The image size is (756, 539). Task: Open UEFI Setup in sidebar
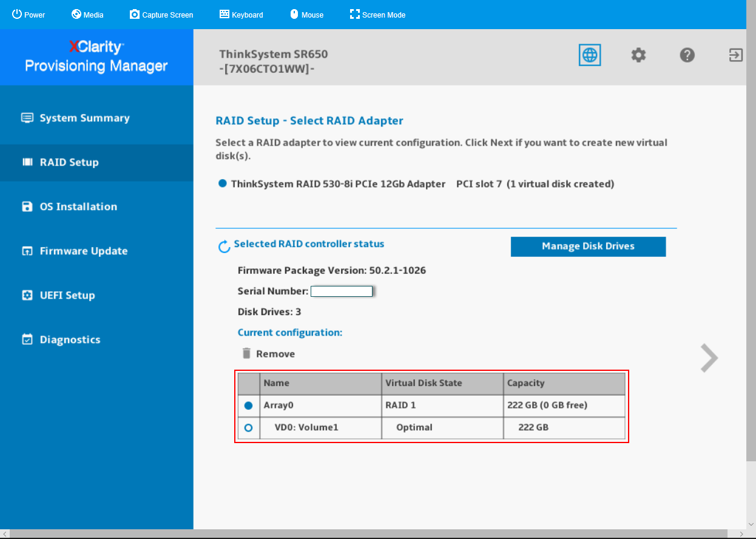(x=96, y=296)
